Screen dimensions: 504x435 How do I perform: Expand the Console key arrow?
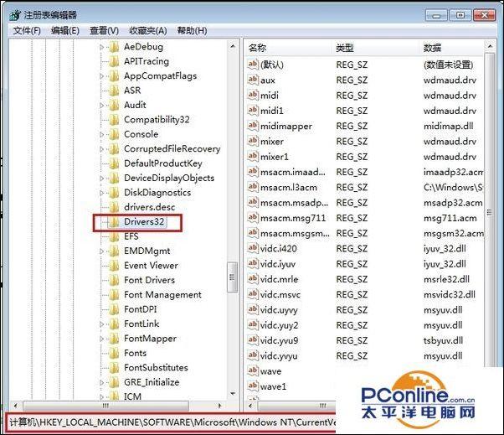101,134
